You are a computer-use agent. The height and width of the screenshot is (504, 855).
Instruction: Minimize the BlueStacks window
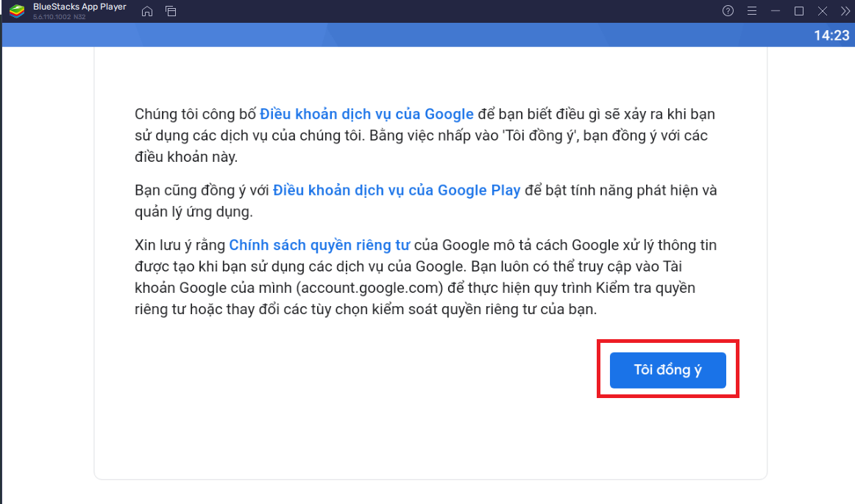coord(775,11)
